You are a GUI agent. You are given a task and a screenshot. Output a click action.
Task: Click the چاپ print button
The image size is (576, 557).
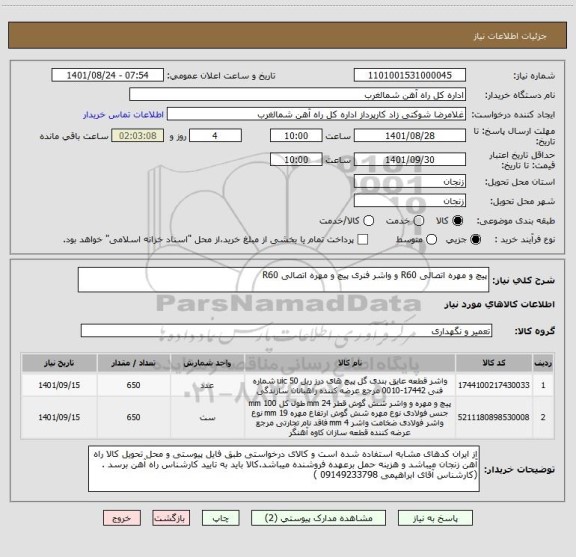click(x=220, y=518)
